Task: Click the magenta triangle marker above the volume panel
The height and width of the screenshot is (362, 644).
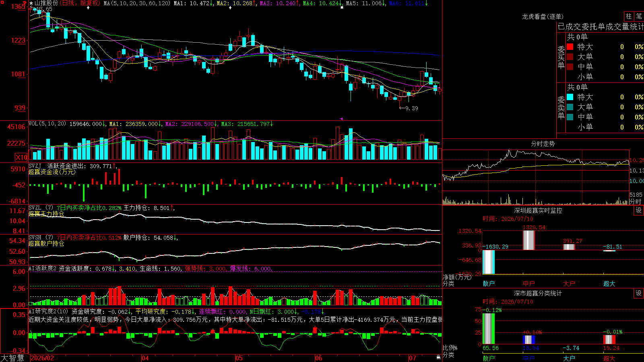Action: coord(341,119)
